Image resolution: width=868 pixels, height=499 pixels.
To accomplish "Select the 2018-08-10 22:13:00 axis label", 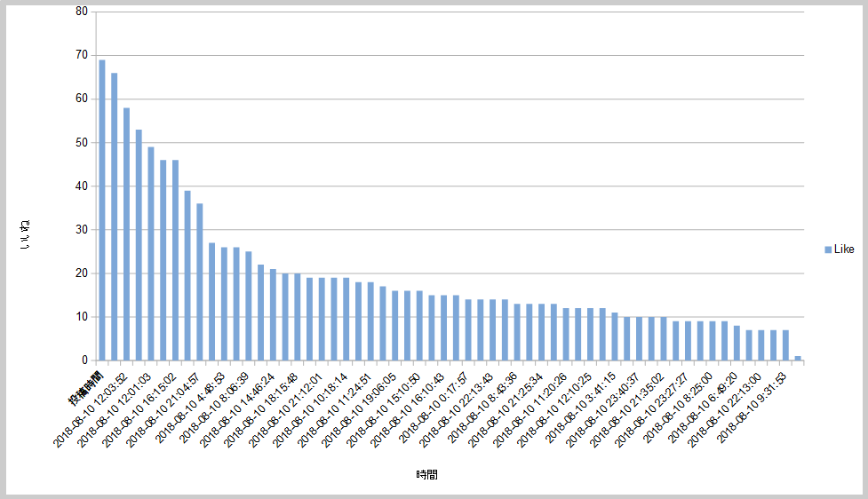I will point(724,410).
